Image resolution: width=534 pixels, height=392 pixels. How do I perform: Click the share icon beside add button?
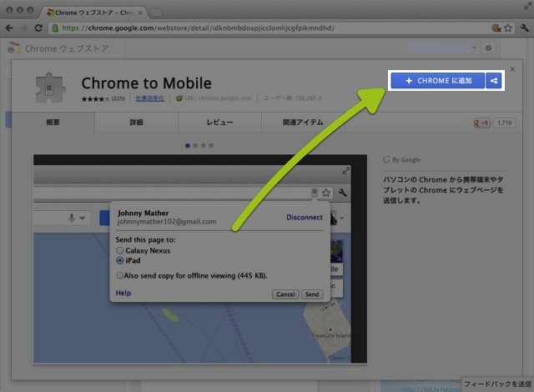[x=494, y=81]
